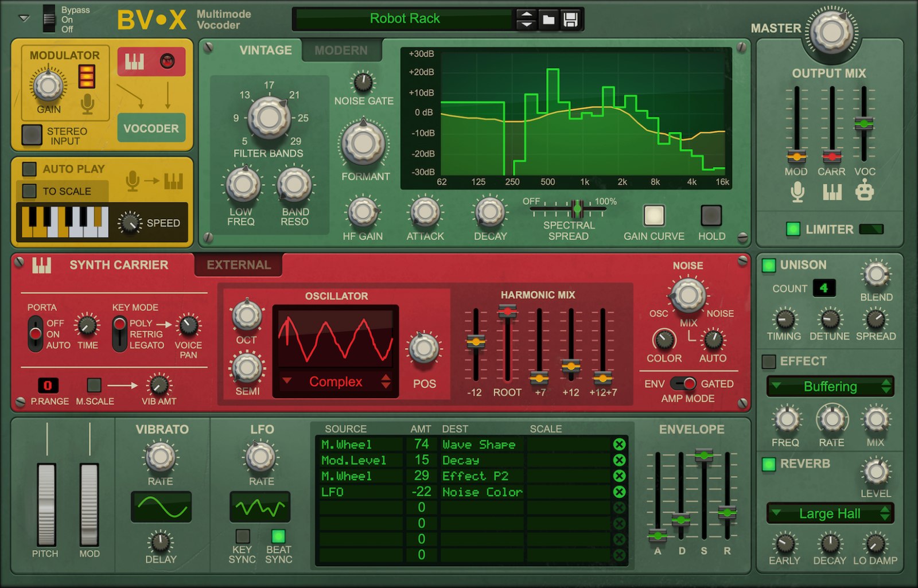918x588 pixels.
Task: Enable the UNISON section
Action: [x=769, y=264]
